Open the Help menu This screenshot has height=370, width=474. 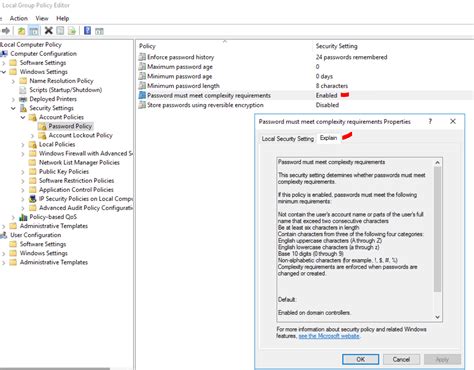pos(62,18)
